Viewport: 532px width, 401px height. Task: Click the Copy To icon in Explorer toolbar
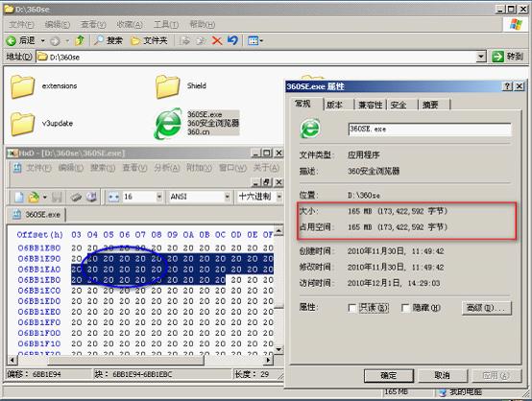201,41
